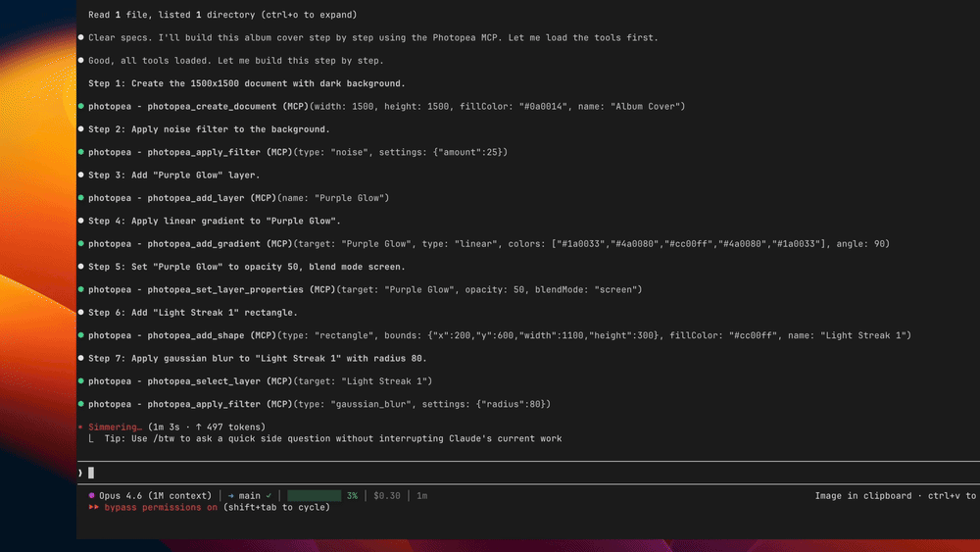This screenshot has width=980, height=552.
Task: Click the white bullet beside Step 2
Action: coord(80,128)
